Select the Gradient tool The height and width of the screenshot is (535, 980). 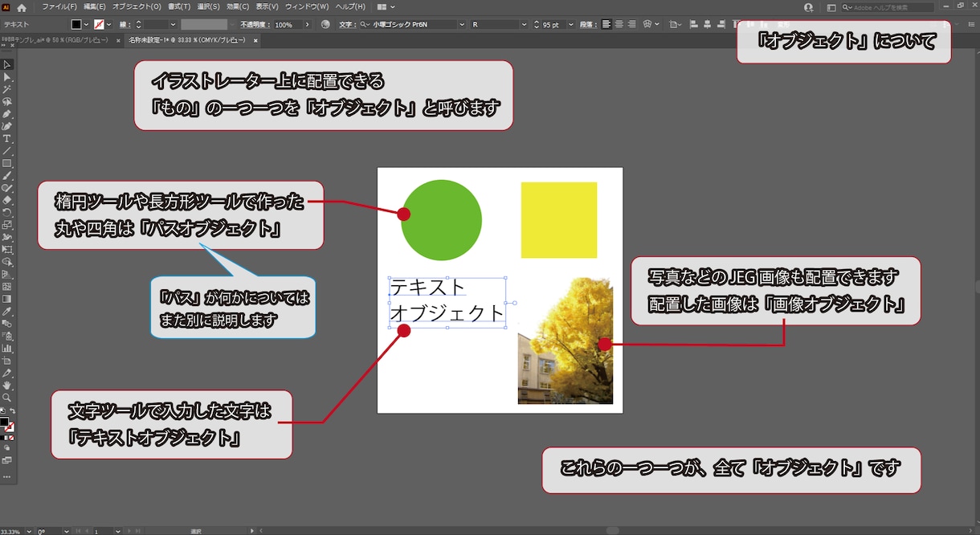pos(7,299)
